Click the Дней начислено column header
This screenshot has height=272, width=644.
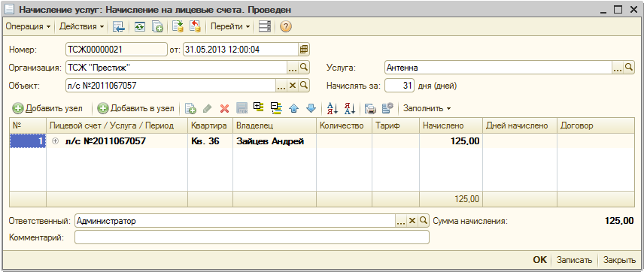(520, 125)
